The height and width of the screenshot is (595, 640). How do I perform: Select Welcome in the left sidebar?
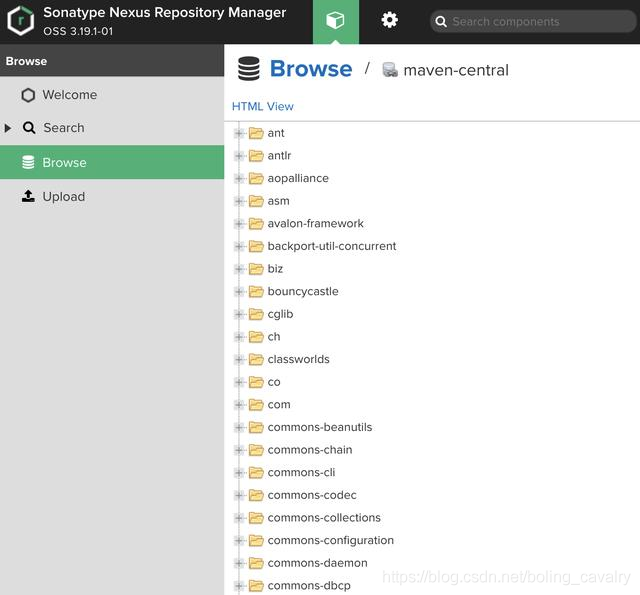[x=69, y=95]
